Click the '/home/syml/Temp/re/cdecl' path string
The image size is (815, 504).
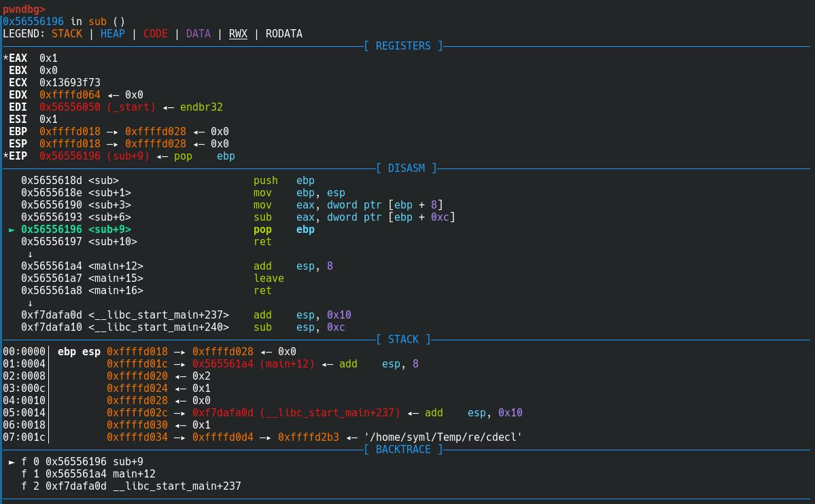point(443,437)
